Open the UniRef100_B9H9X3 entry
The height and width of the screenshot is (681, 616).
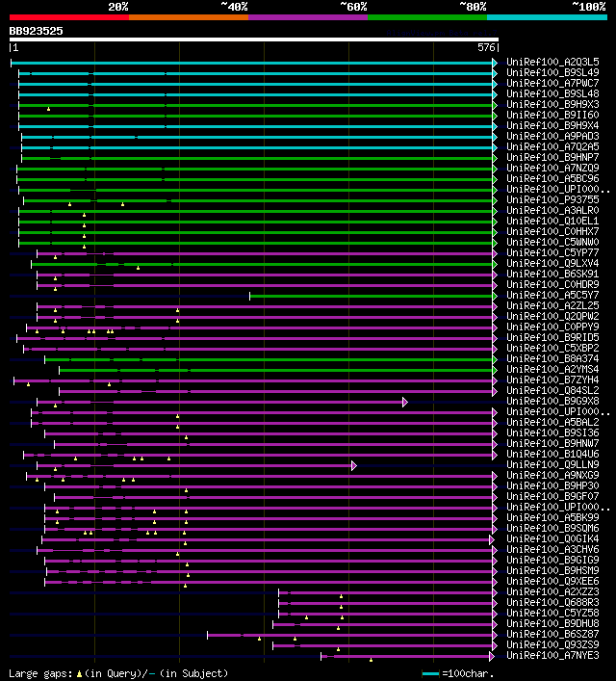coord(552,105)
